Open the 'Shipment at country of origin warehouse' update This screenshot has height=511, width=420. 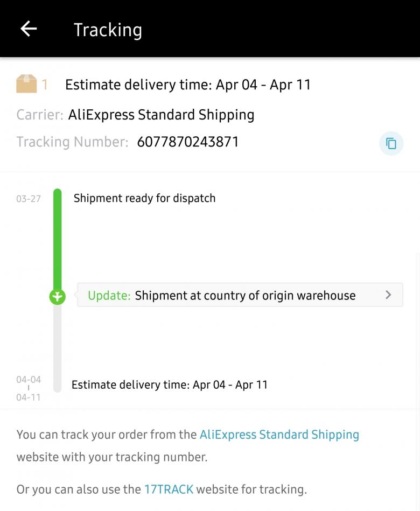[245, 296]
